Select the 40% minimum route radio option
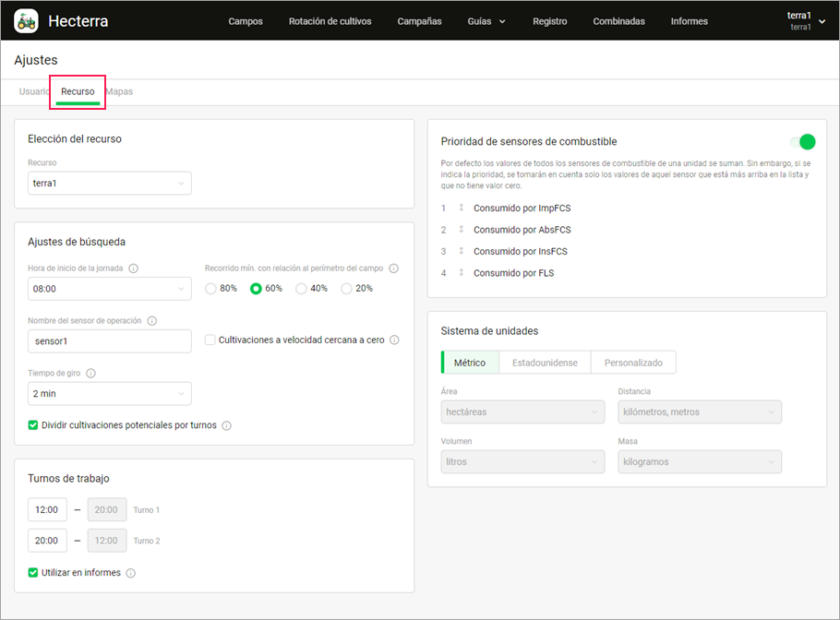 (301, 289)
